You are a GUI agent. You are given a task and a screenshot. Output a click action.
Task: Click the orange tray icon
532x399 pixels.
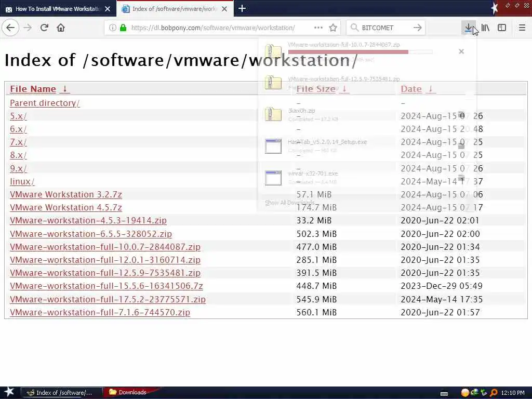point(465,393)
